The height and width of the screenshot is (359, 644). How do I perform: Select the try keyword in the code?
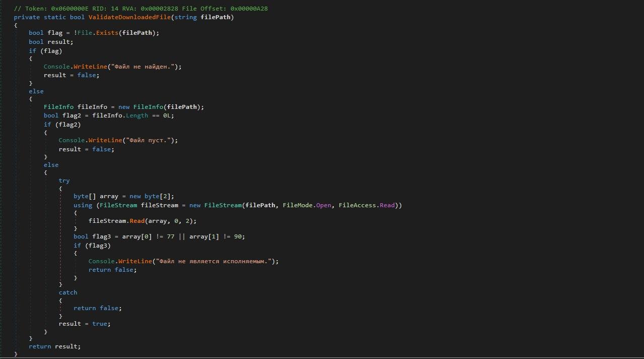point(64,180)
